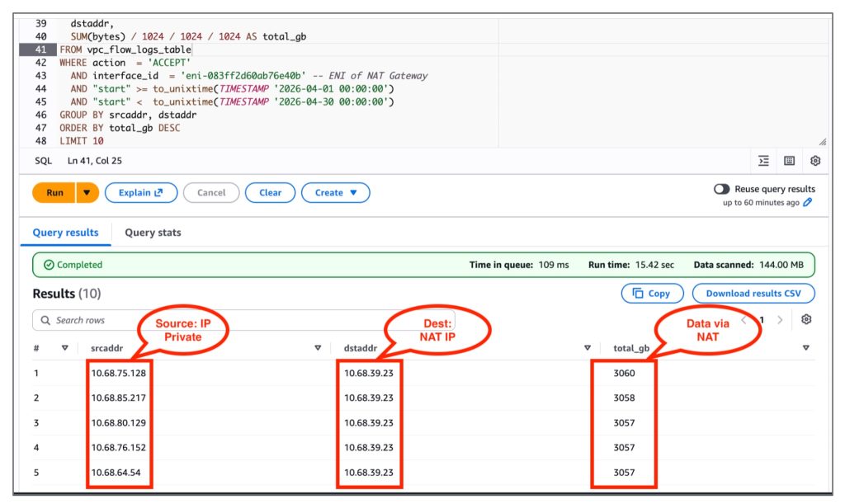Image resolution: width=845 pixels, height=504 pixels.
Task: Click the SUM(bytes) total_gb code line
Action: 188,36
